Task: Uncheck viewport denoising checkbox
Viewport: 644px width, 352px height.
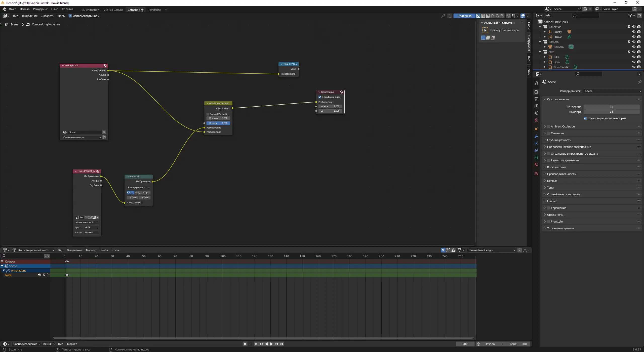Action: [585, 118]
